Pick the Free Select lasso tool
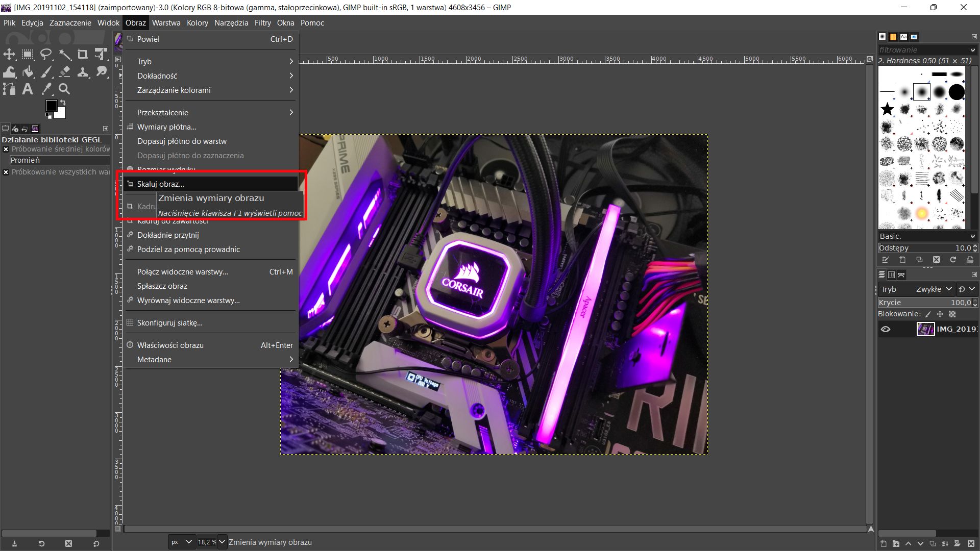 [46, 54]
